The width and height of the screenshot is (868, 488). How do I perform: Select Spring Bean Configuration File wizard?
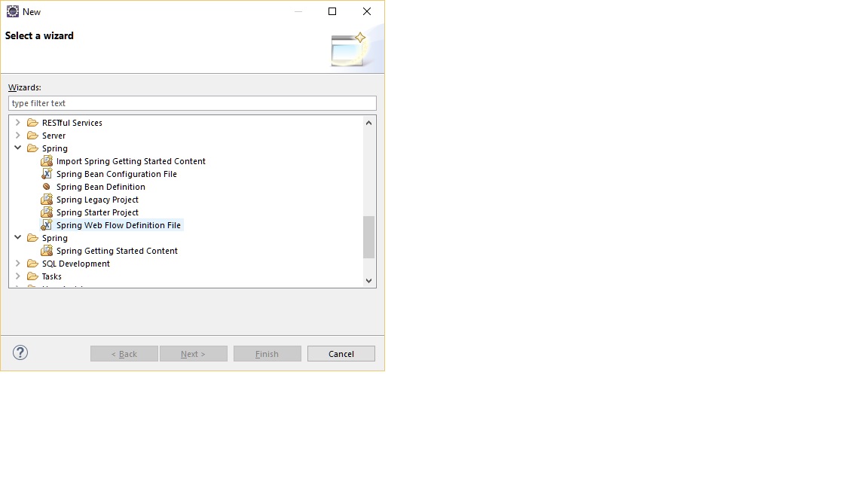click(x=116, y=174)
